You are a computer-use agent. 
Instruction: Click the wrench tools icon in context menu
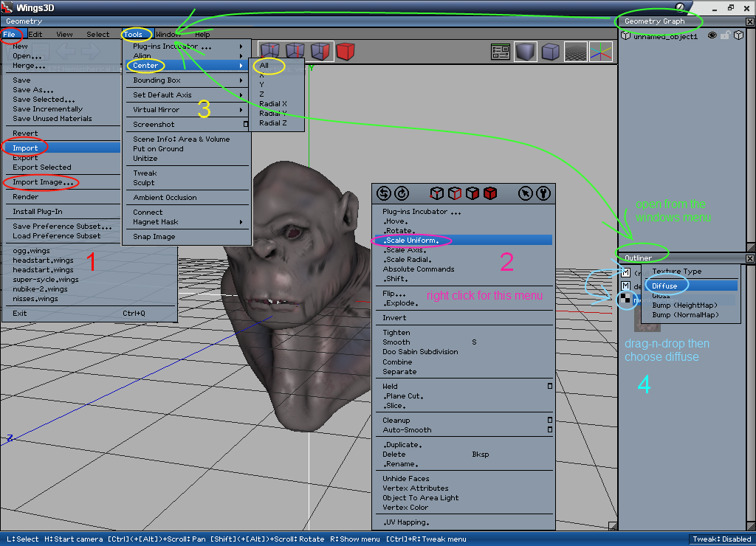(543, 194)
